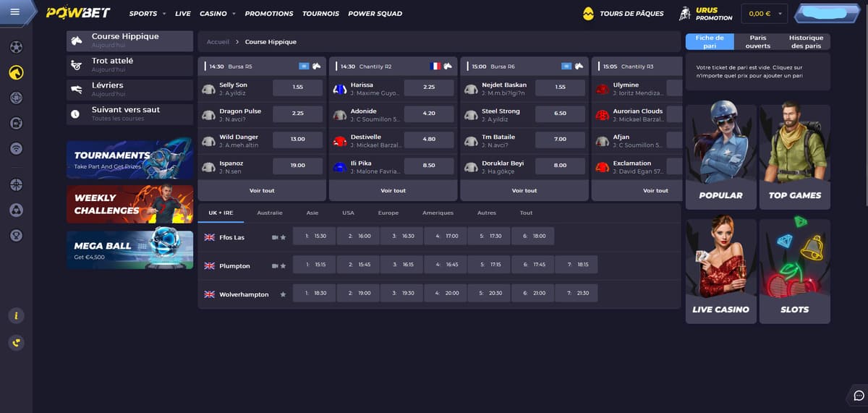The width and height of the screenshot is (868, 413).
Task: Show all regions with the Tout tab
Action: point(526,213)
